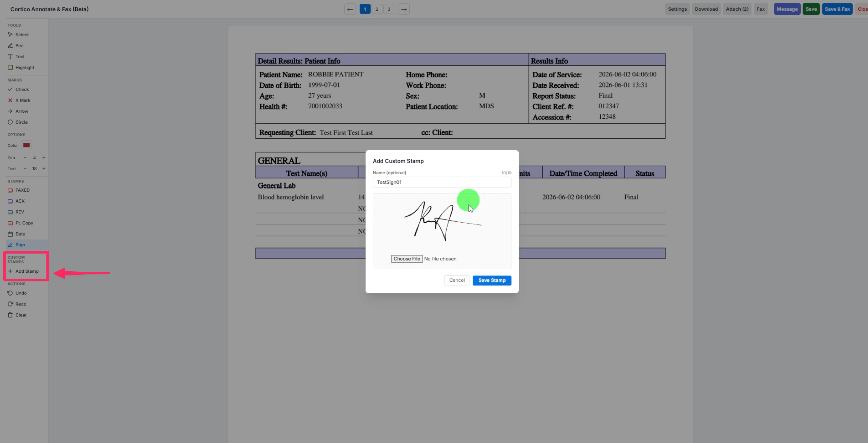Click the Download button
868x443 pixels.
pos(706,9)
